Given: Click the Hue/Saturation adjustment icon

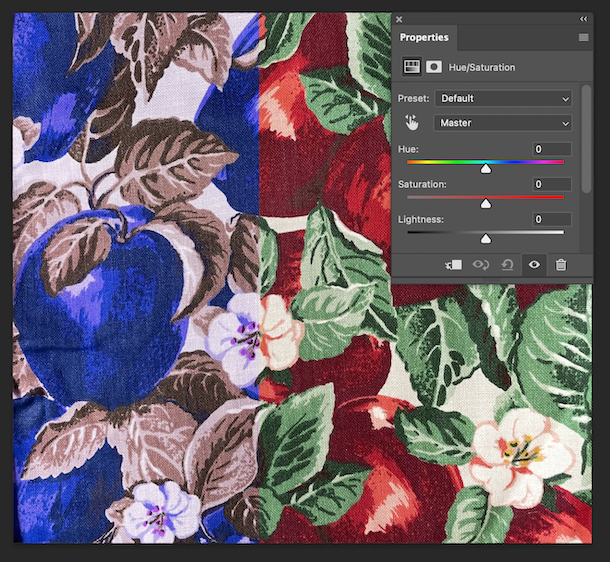Looking at the screenshot, I should tap(412, 67).
